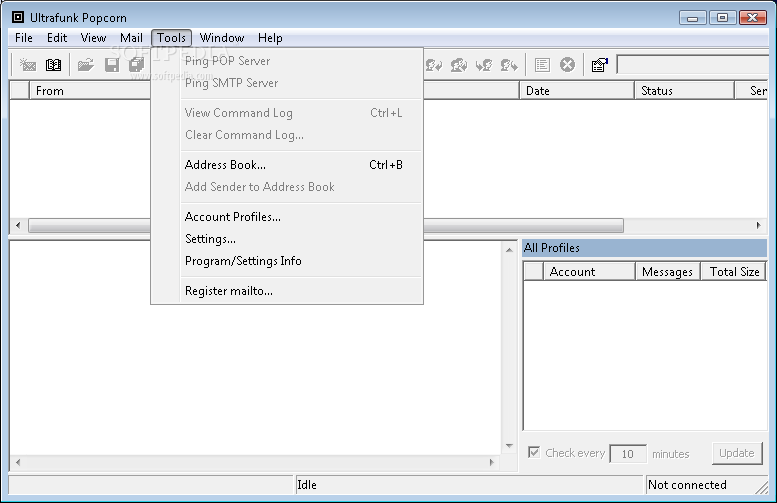This screenshot has width=777, height=503.
Task: Click the Account column header
Action: point(590,272)
